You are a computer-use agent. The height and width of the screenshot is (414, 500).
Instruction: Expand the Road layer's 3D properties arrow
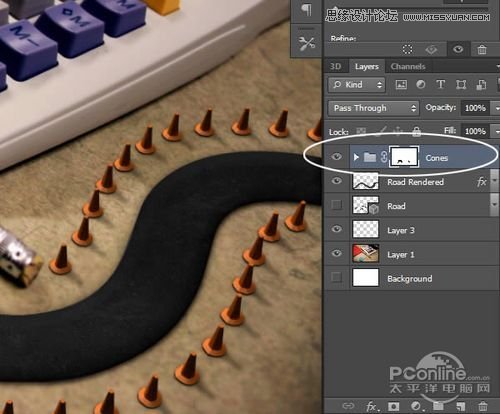[495, 204]
